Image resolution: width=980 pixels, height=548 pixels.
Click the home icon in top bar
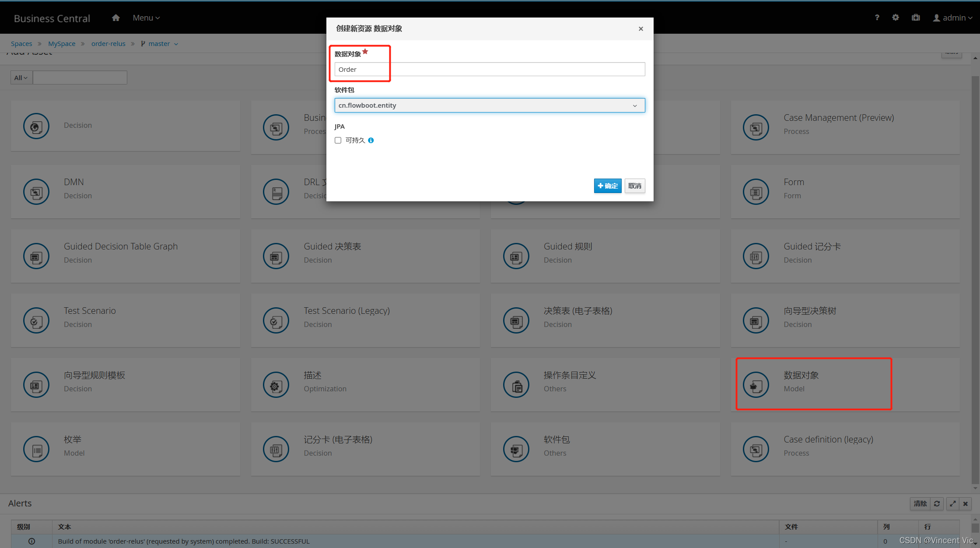click(115, 18)
